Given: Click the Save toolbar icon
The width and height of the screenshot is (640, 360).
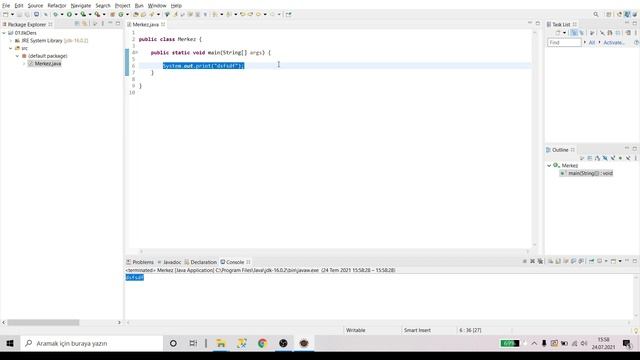Looking at the screenshot, I should pos(19,14).
